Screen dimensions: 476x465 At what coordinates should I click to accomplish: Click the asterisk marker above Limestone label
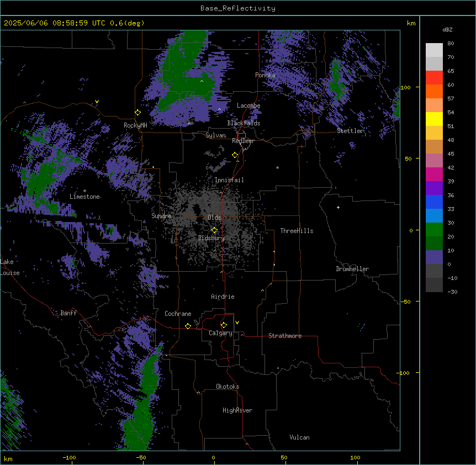point(84,191)
